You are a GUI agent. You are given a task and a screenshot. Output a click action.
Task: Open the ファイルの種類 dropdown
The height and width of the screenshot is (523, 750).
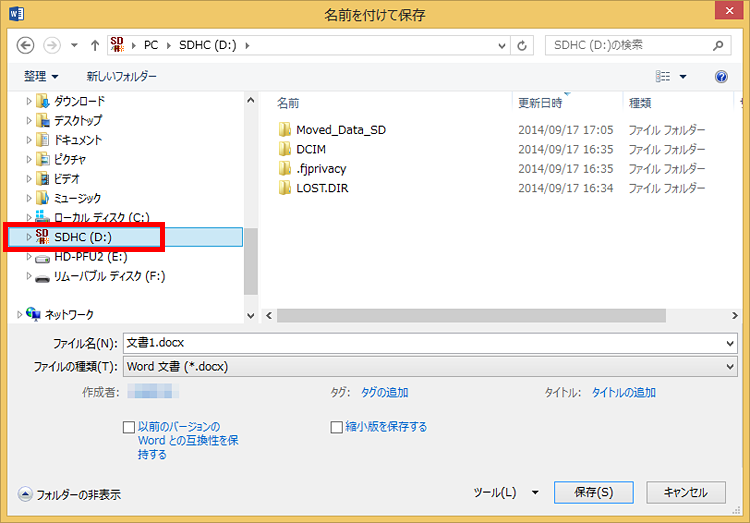(x=429, y=367)
